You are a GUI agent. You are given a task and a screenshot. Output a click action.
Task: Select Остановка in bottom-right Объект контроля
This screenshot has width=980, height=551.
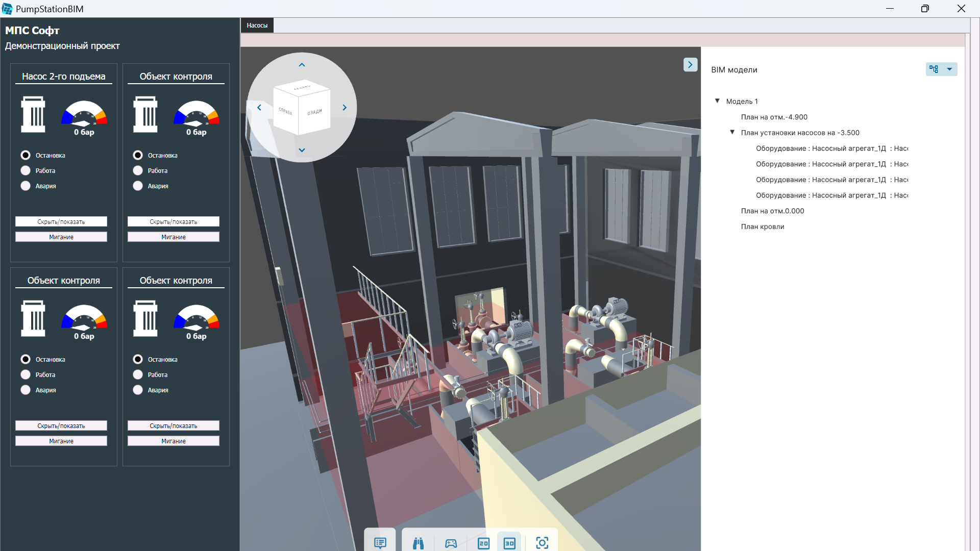138,359
